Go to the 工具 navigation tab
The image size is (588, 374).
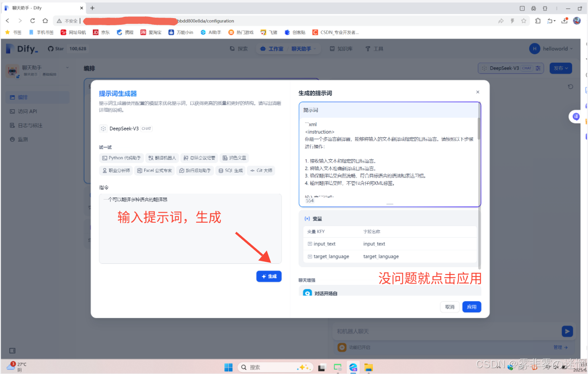tap(374, 49)
